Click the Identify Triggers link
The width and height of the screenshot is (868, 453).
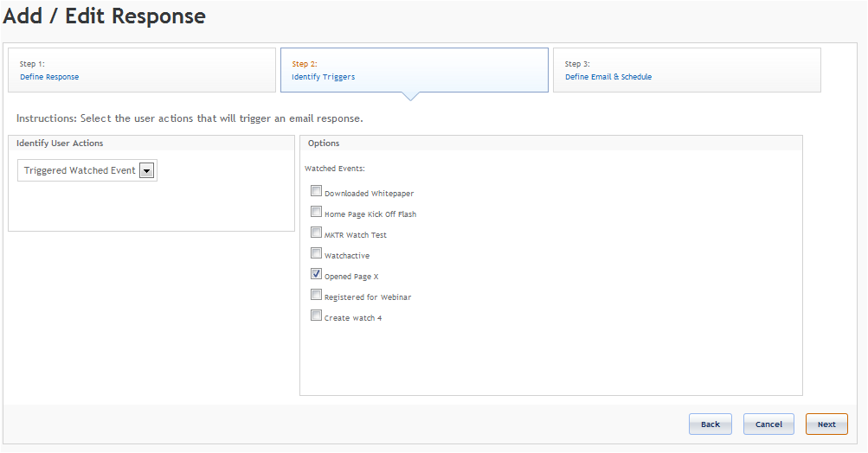pos(324,77)
